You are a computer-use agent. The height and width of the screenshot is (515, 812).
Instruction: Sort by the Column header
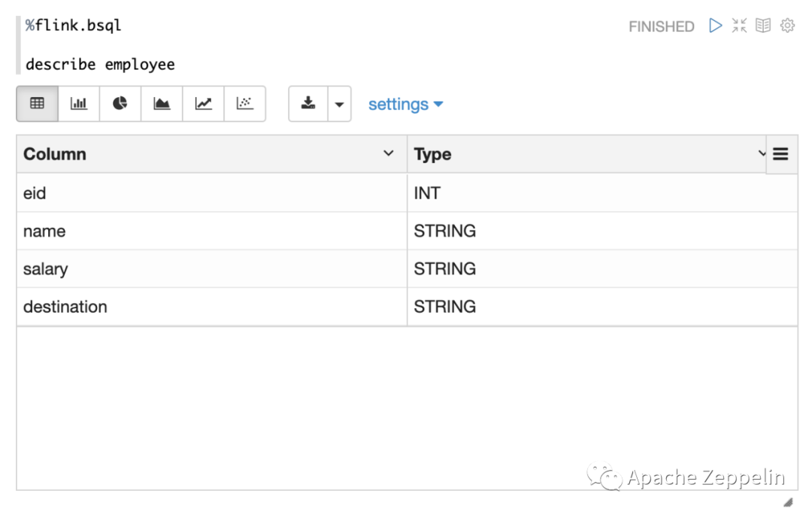pos(55,154)
